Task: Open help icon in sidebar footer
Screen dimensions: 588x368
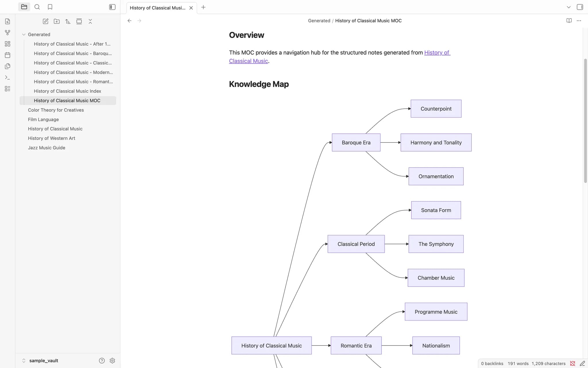Action: click(102, 361)
